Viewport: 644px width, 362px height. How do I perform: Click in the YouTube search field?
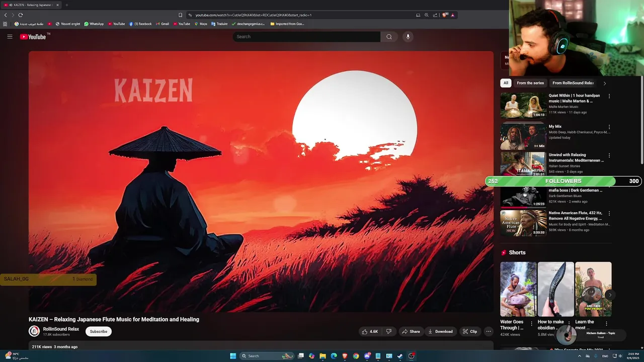pyautogui.click(x=306, y=37)
